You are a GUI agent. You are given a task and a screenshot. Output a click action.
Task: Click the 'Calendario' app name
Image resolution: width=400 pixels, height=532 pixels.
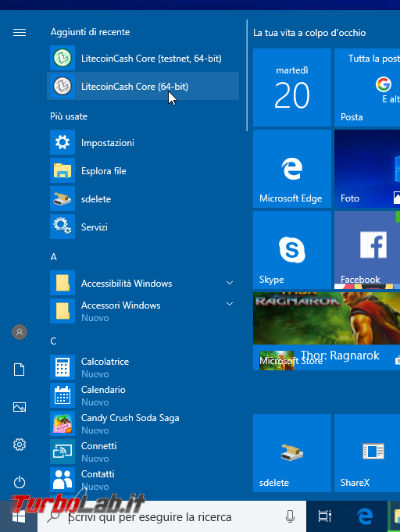pyautogui.click(x=103, y=390)
